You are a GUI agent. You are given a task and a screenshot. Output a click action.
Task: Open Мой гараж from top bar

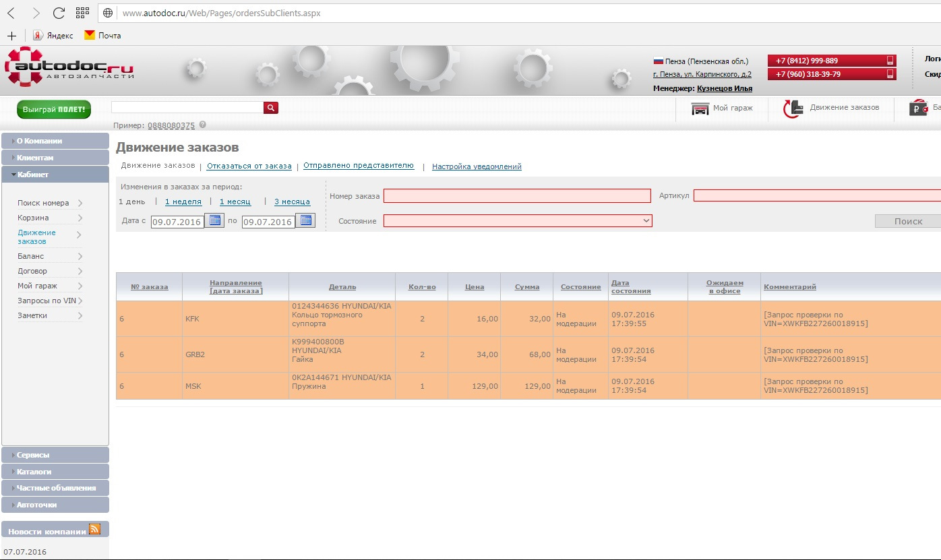click(x=722, y=108)
